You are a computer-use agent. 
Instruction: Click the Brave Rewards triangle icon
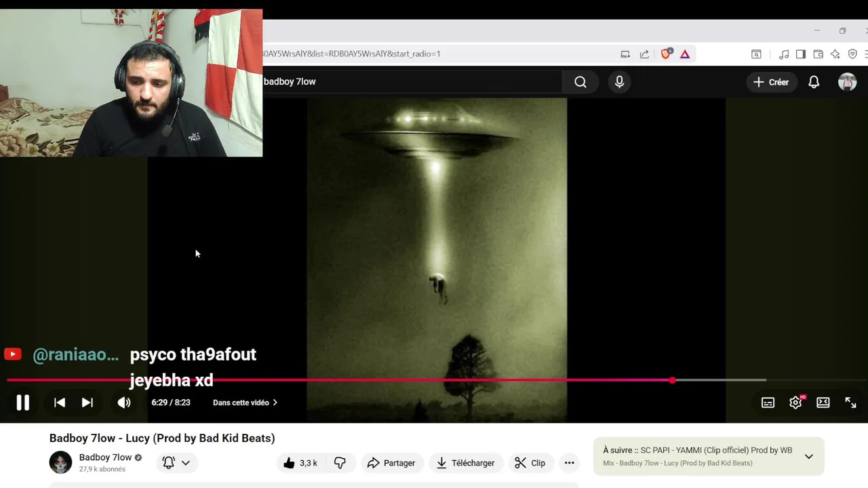(x=685, y=54)
